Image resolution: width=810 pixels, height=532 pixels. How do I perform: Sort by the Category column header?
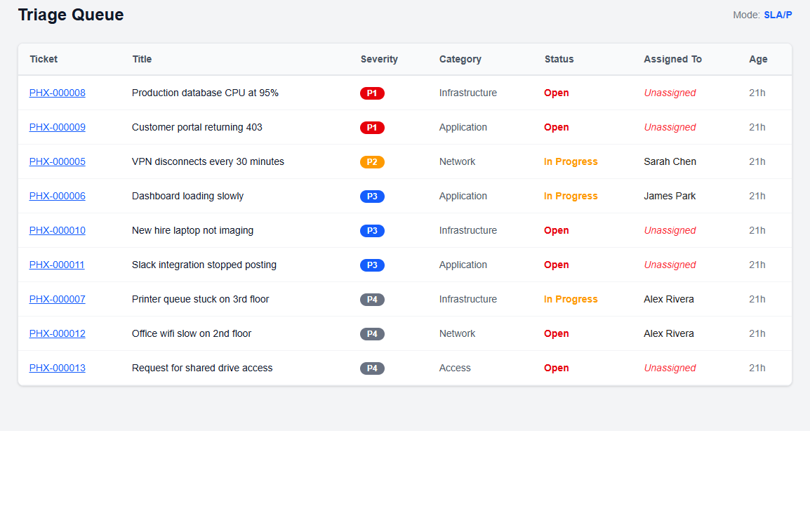[x=460, y=59]
